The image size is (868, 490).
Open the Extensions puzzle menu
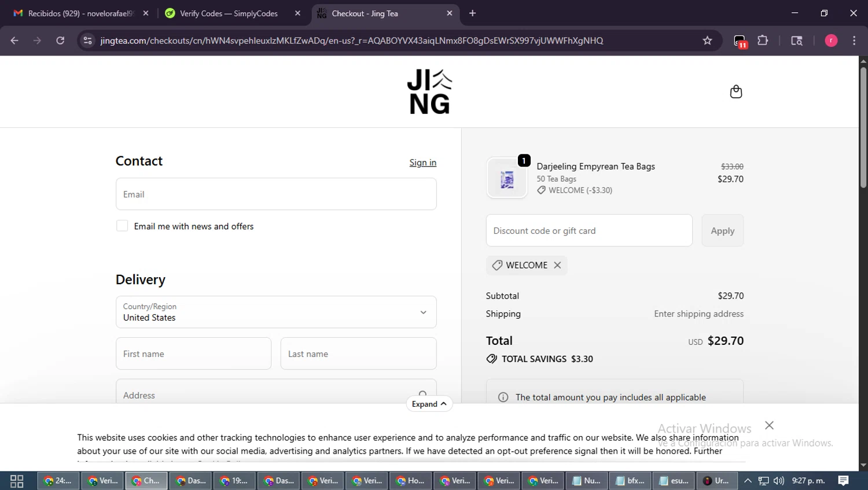[763, 40]
